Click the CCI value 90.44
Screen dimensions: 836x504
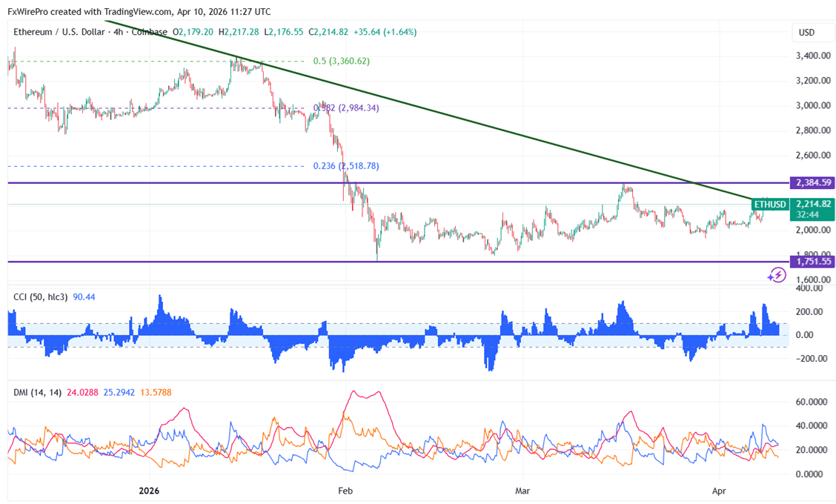(84, 297)
